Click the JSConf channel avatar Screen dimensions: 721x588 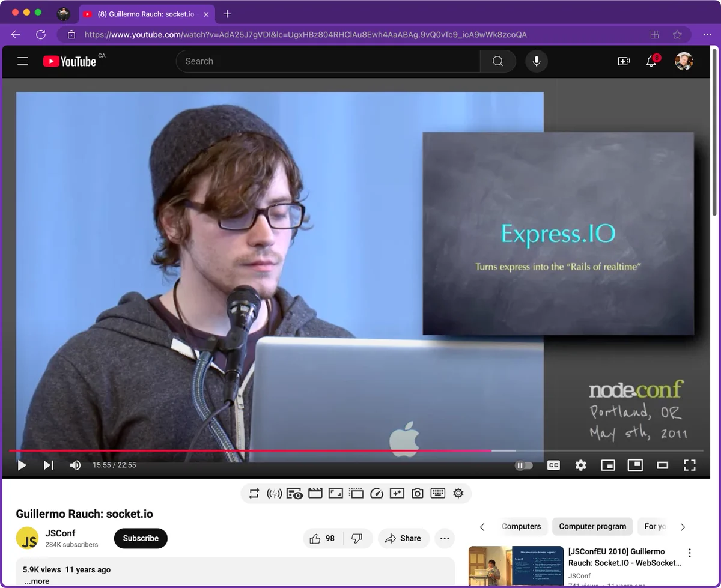pyautogui.click(x=27, y=538)
